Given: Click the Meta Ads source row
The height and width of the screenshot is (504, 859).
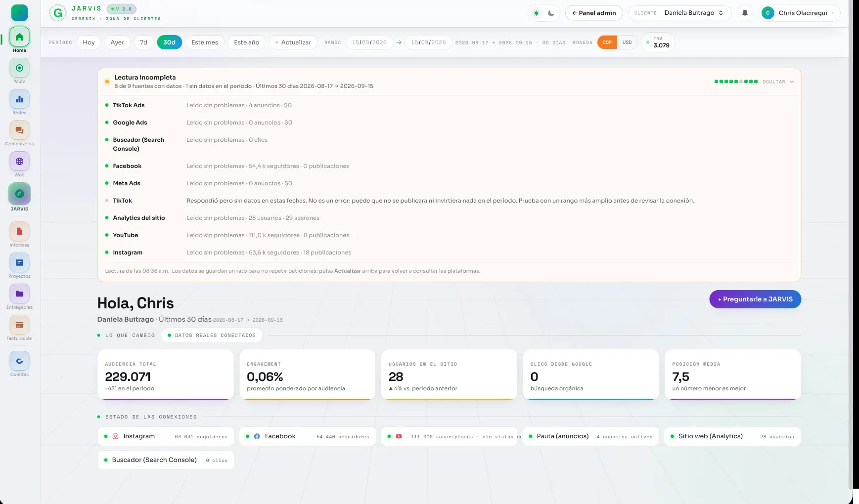Looking at the screenshot, I should pyautogui.click(x=449, y=183).
